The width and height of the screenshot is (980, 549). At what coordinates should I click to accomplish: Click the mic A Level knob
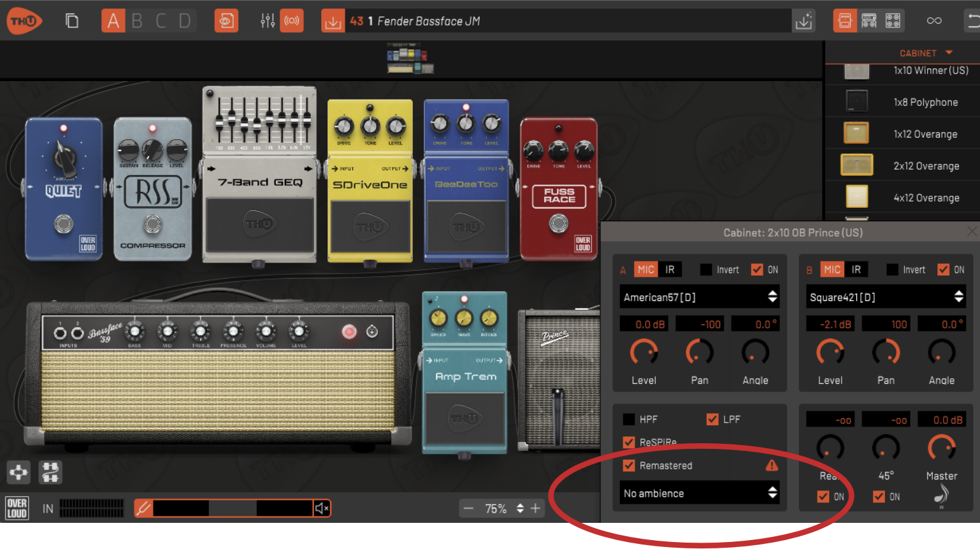pyautogui.click(x=644, y=352)
